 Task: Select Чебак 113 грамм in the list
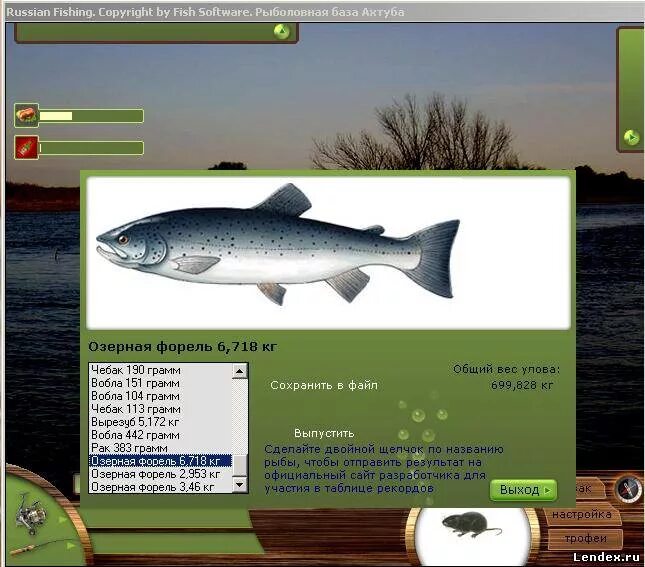pyautogui.click(x=160, y=409)
